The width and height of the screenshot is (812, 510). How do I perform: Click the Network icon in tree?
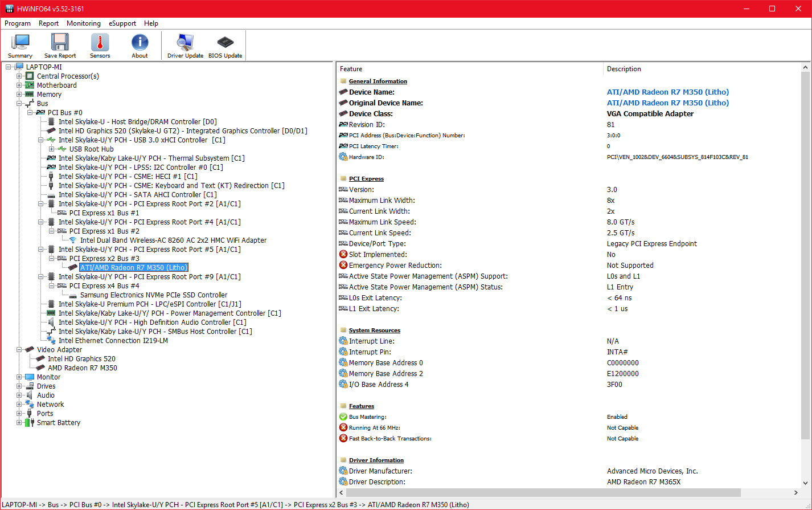coord(30,405)
